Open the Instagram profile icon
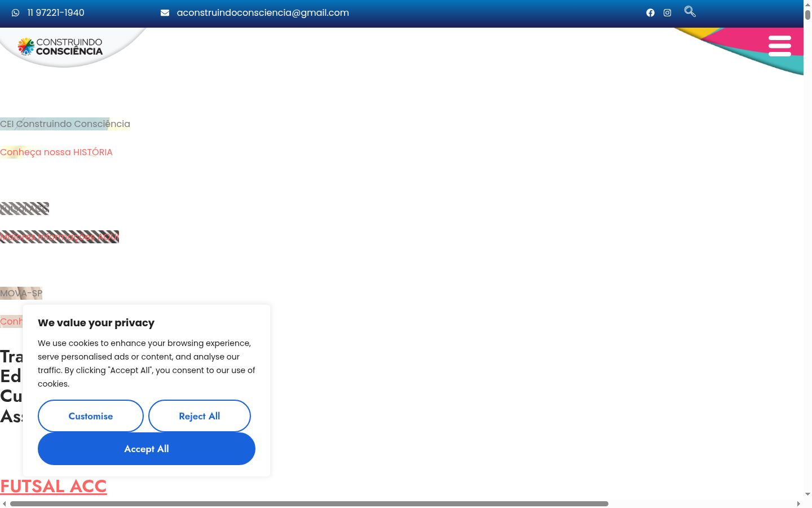Screen dimensions: 812x508 (x=667, y=12)
